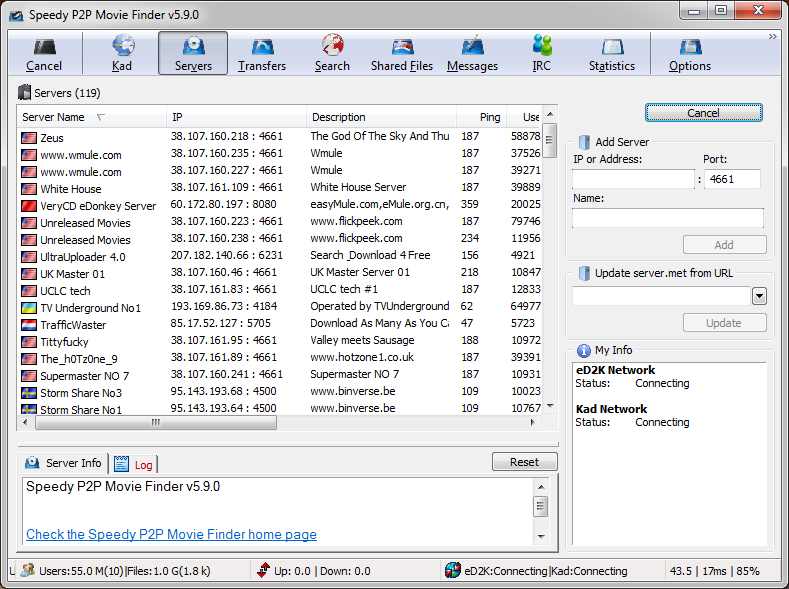Screen dimensions: 789x589
Task: Sort by Ping column header
Action: pos(482,117)
